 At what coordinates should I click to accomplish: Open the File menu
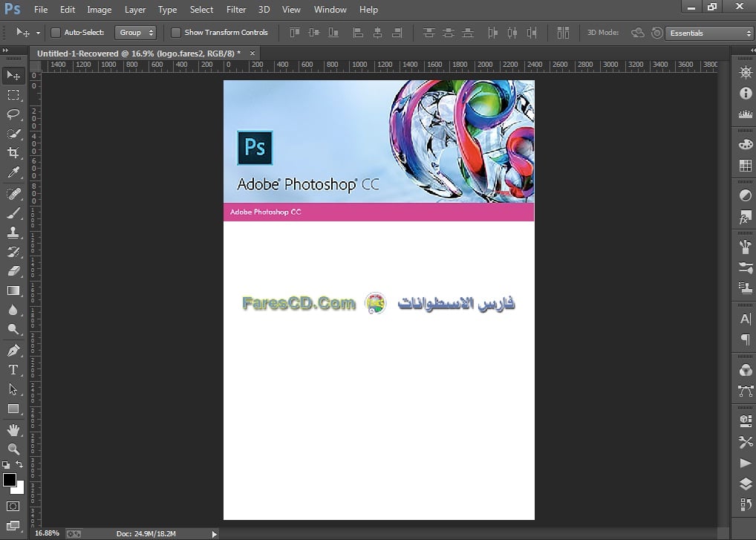tap(41, 10)
